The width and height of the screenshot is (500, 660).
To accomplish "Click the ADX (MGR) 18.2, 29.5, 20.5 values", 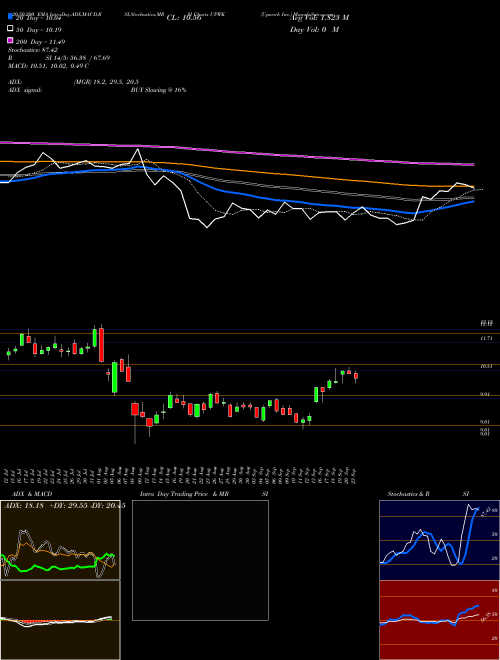I will 106,82.
